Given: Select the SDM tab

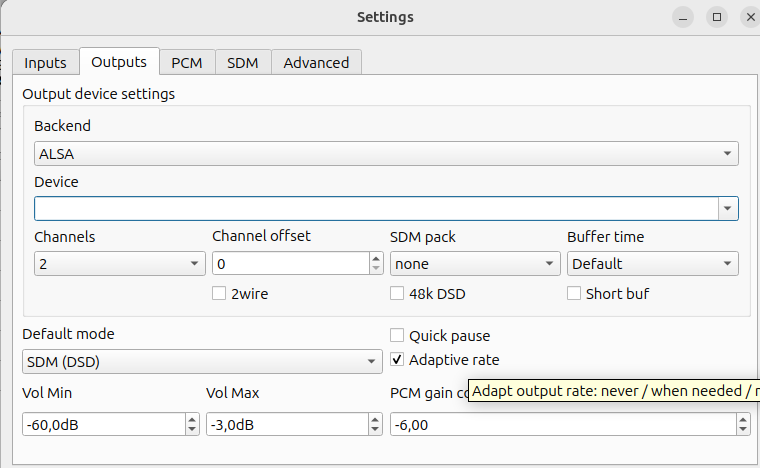Looking at the screenshot, I should tap(242, 62).
